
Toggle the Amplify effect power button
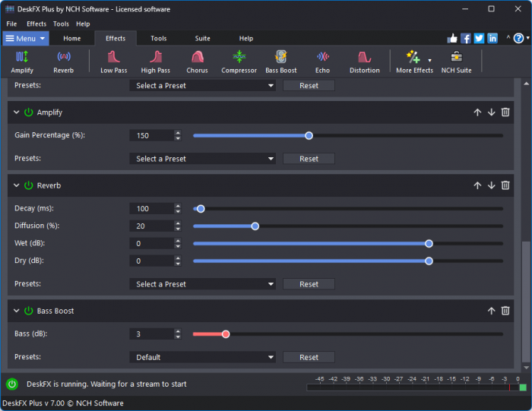click(x=29, y=112)
